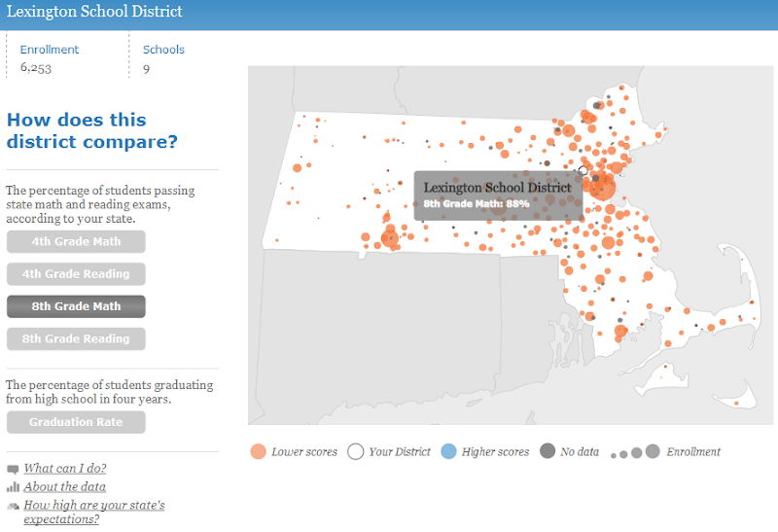
Task: Switch to 4th Grade Reading scores
Action: coord(76,274)
